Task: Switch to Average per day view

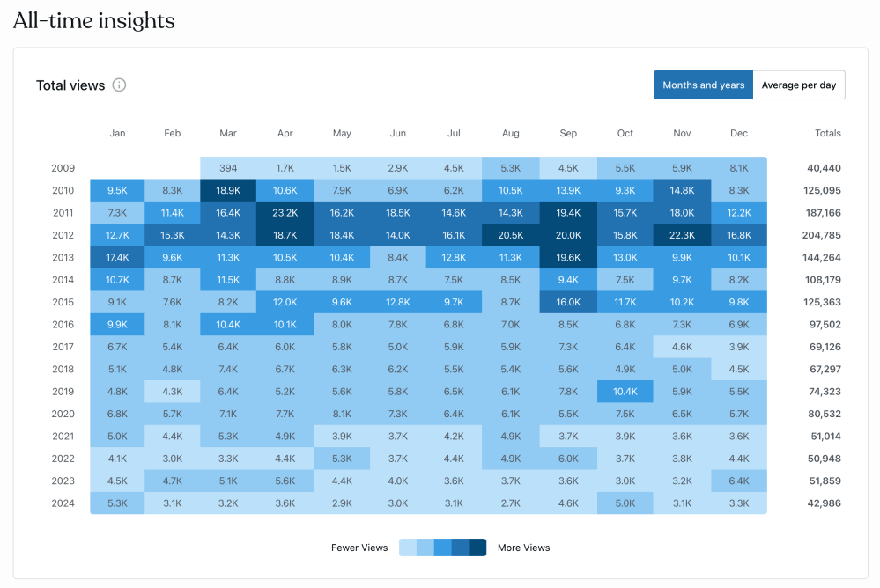Action: tap(799, 85)
